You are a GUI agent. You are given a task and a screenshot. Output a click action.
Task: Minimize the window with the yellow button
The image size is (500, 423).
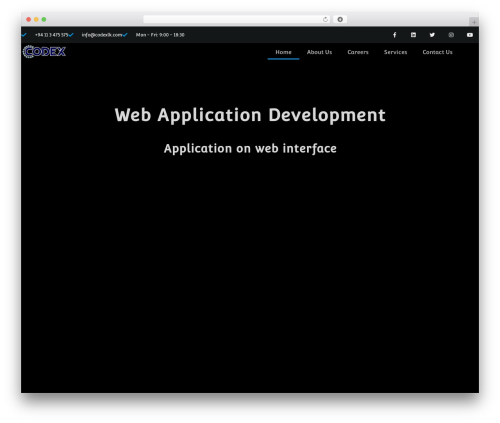(x=36, y=19)
